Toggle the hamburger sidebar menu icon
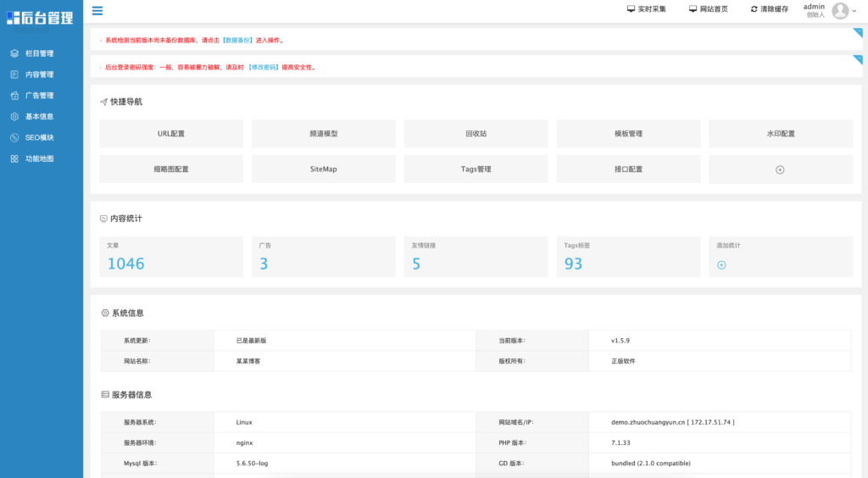The height and width of the screenshot is (478, 868). tap(97, 10)
